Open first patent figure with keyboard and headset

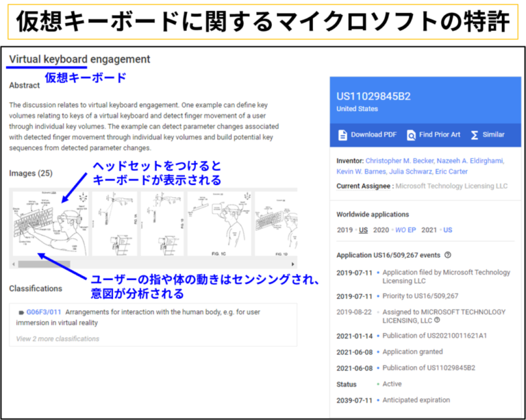51,223
